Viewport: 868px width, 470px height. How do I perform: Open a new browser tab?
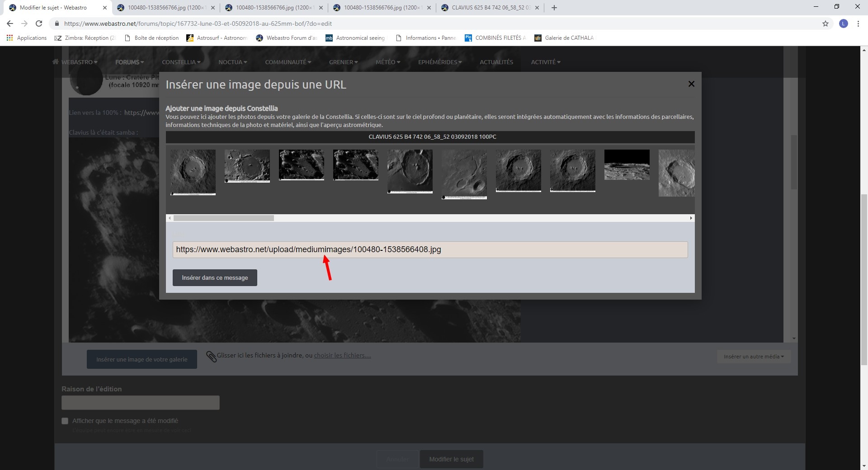pos(554,8)
